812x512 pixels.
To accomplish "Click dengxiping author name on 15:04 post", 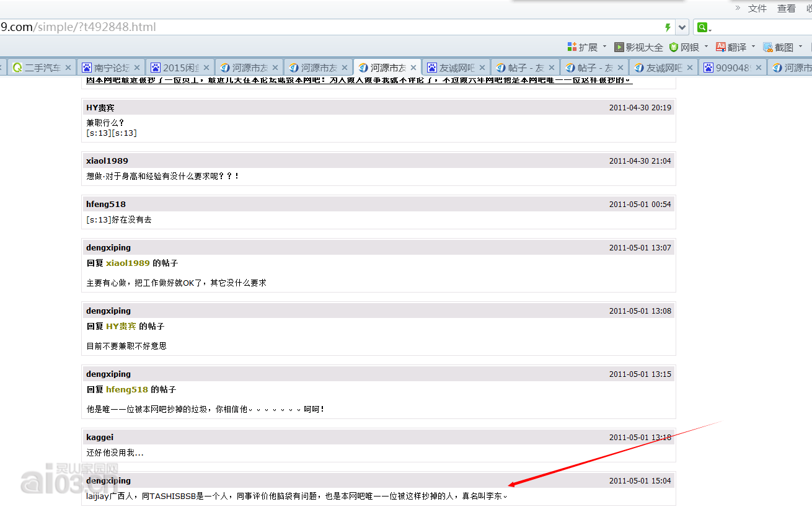I will pyautogui.click(x=108, y=480).
